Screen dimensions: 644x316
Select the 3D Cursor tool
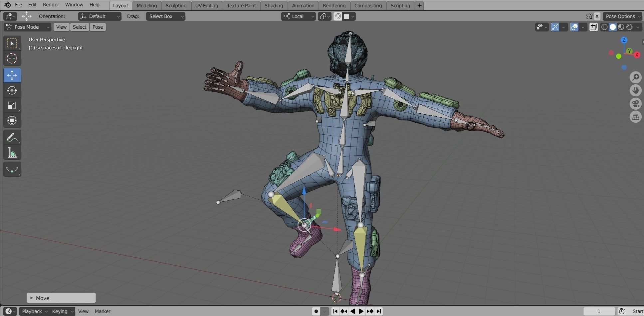pos(12,58)
